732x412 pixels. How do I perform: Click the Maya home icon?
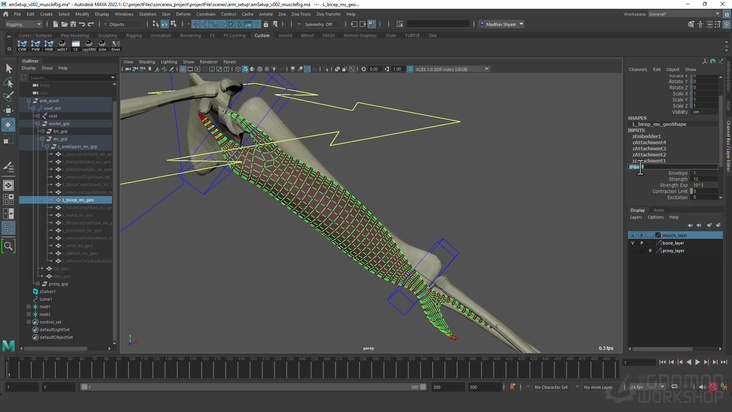tap(6, 14)
